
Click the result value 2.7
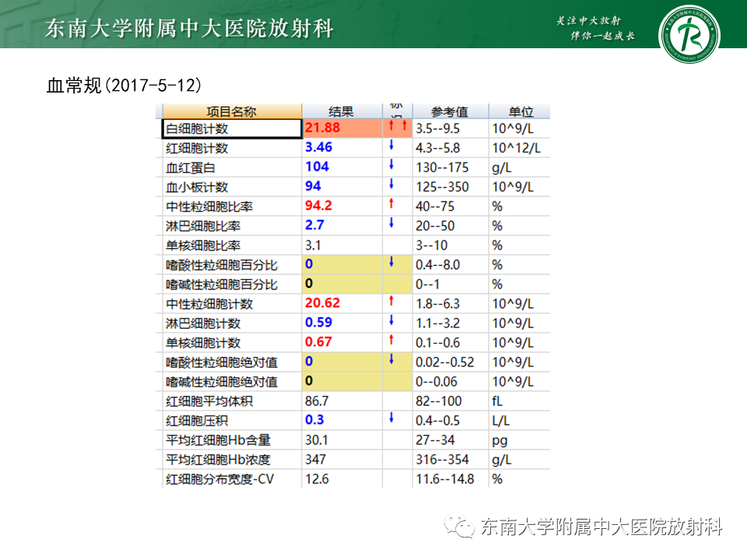pos(314,226)
